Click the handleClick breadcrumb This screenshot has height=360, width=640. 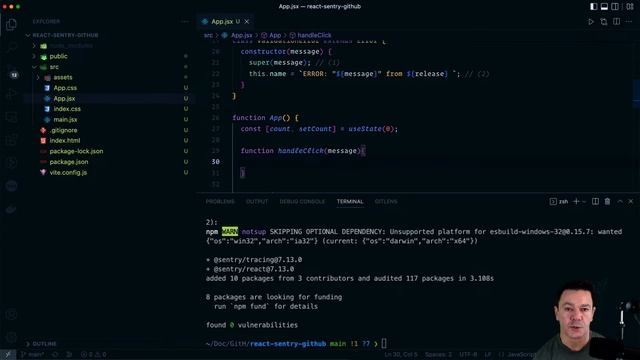tap(314, 36)
